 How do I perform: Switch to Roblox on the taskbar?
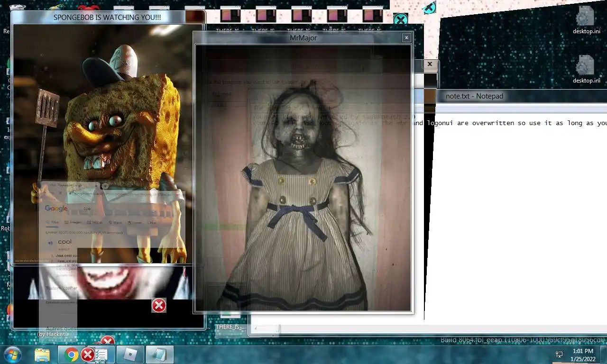point(130,355)
